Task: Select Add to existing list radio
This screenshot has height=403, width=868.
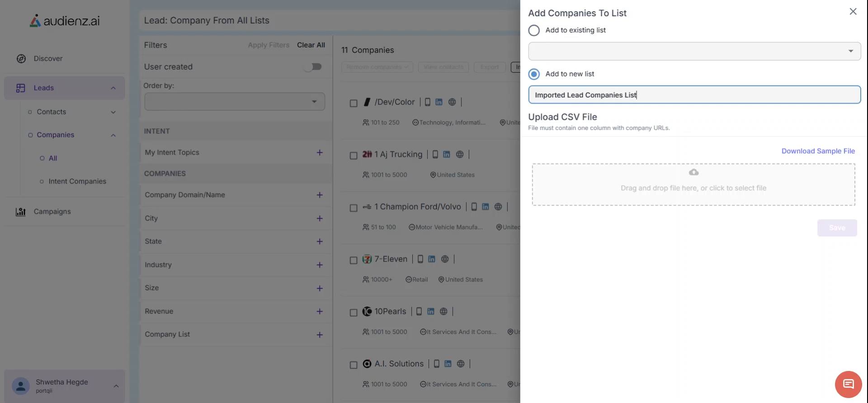Action: 534,30
